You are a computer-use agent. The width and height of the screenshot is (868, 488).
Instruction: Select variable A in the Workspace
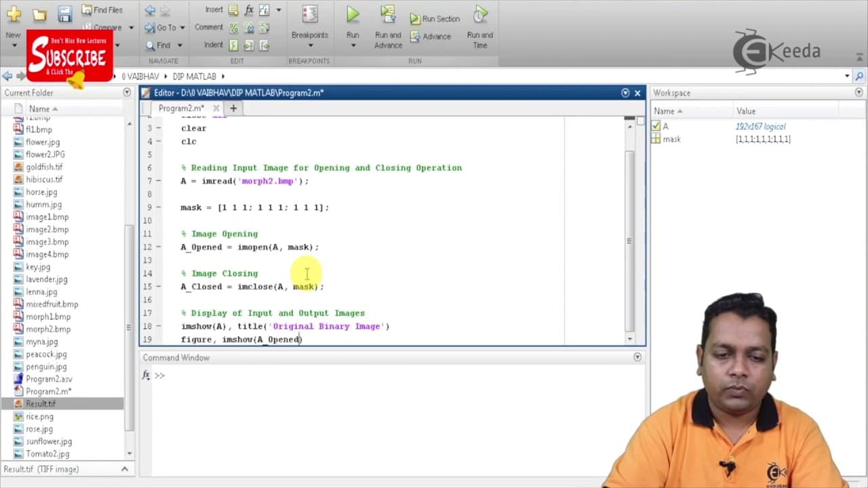click(x=665, y=126)
